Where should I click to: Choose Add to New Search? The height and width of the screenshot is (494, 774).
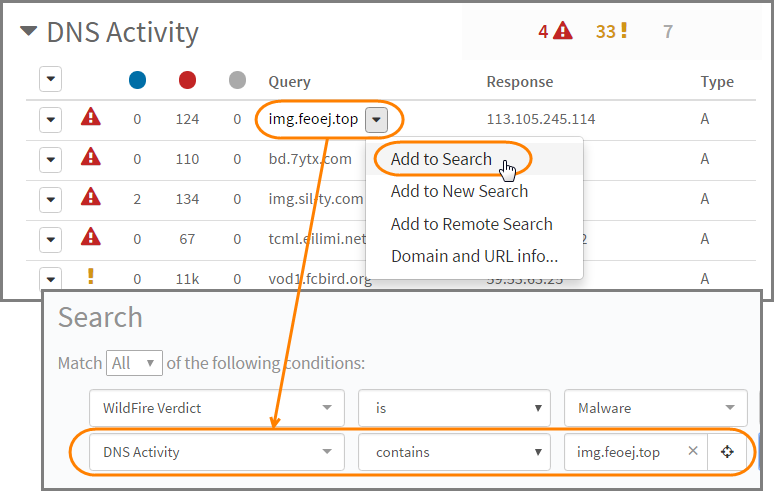[459, 191]
